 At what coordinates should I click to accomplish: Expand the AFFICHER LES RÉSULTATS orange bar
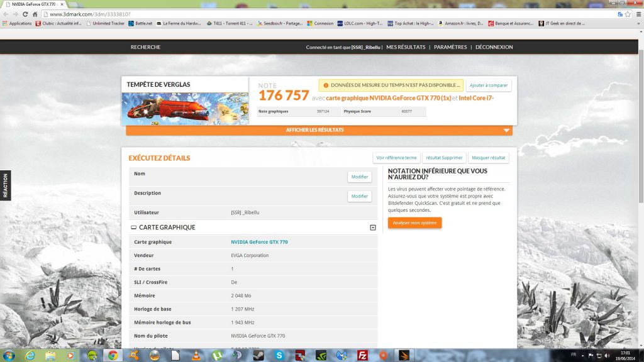coord(319,130)
